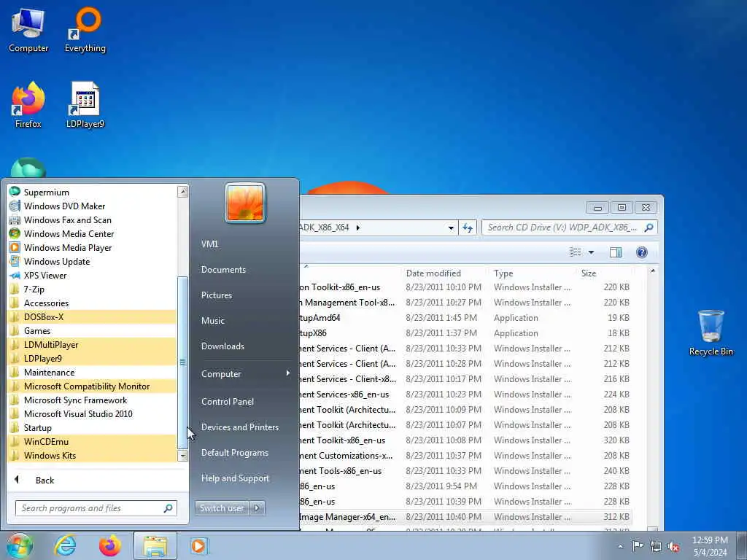Open the Explorer help button

[x=642, y=252]
